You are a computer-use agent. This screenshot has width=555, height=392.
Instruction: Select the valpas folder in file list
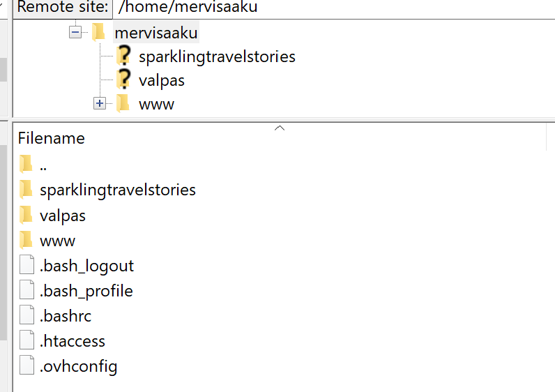click(63, 216)
